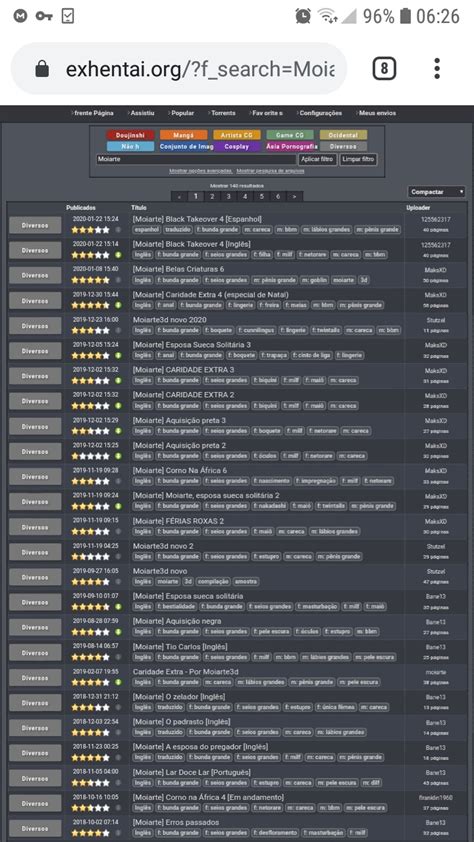
Task: Go to next results page arrow
Action: point(294,197)
